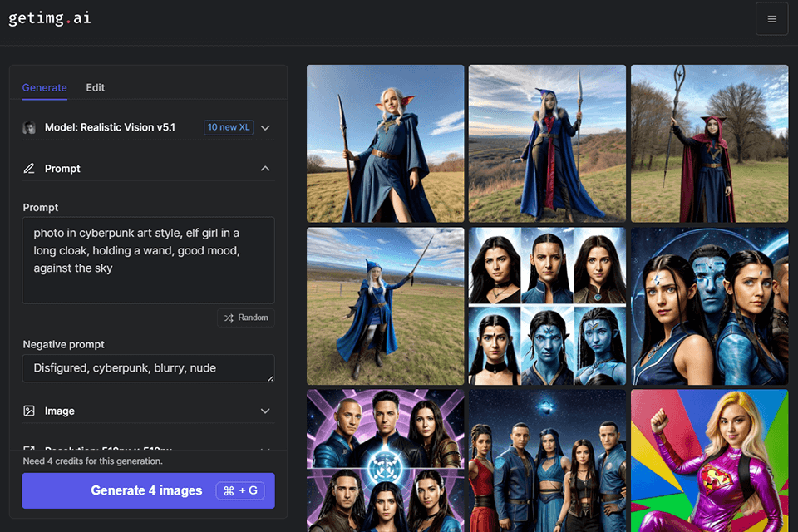
Task: Expand the Image section chevron
Action: coord(265,411)
